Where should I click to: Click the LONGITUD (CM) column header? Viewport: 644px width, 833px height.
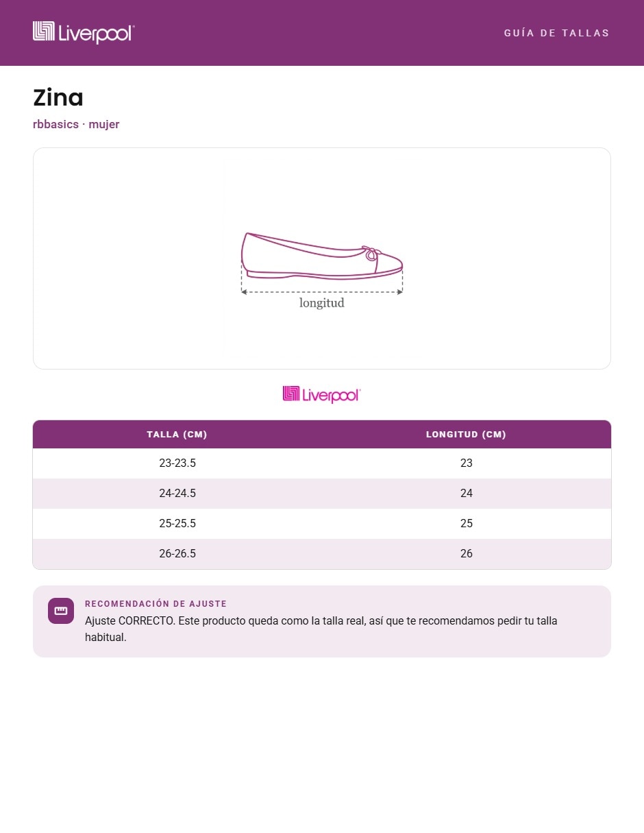point(466,434)
